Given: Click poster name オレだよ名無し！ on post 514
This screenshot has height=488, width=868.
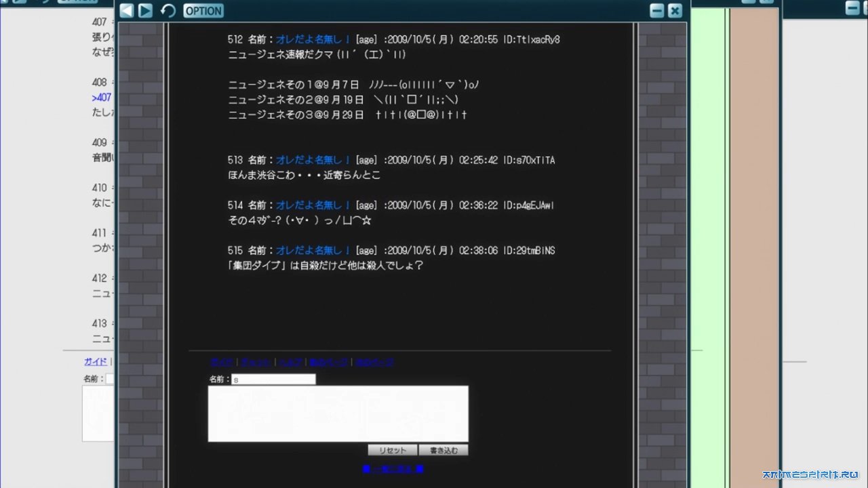Looking at the screenshot, I should (313, 205).
